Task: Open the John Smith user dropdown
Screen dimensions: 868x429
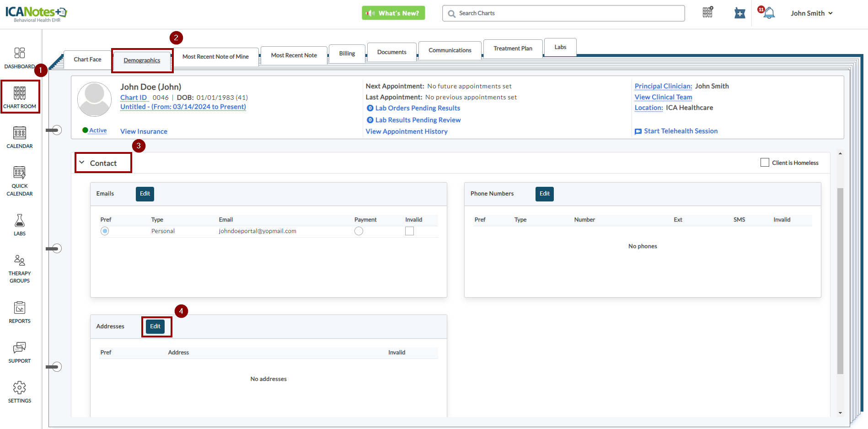Action: click(x=812, y=13)
